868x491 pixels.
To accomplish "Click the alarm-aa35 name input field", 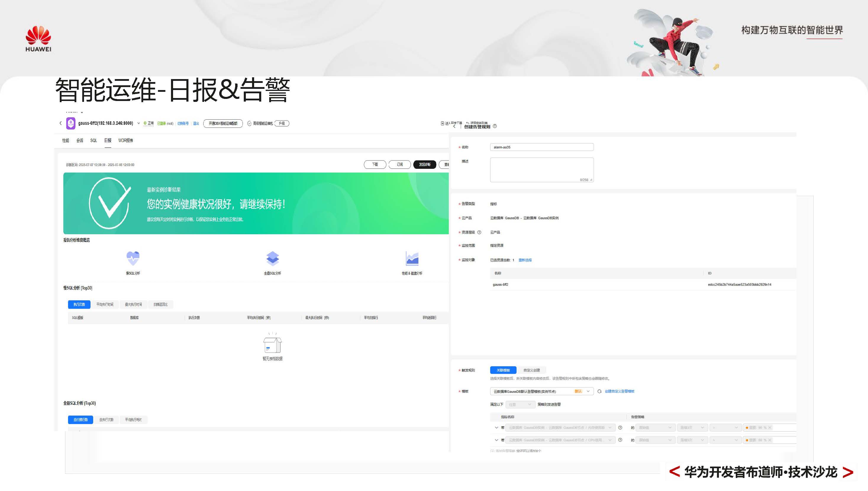I will [x=541, y=147].
